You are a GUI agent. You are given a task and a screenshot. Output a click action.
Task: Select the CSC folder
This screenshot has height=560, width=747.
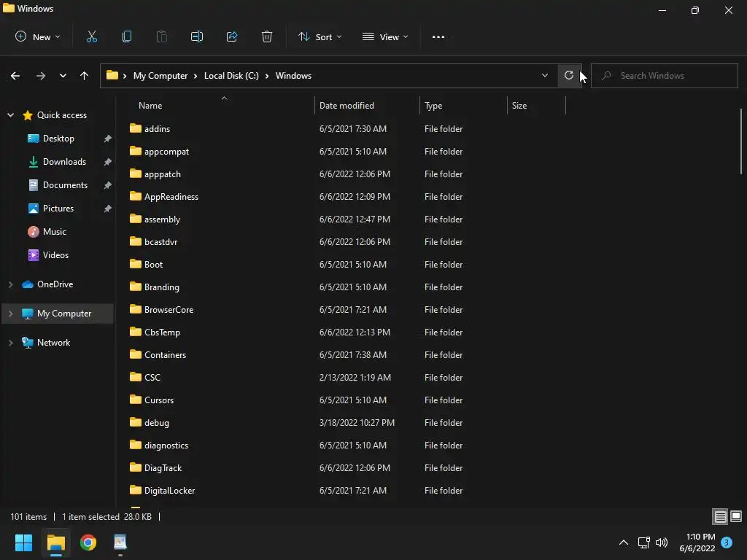pyautogui.click(x=152, y=378)
